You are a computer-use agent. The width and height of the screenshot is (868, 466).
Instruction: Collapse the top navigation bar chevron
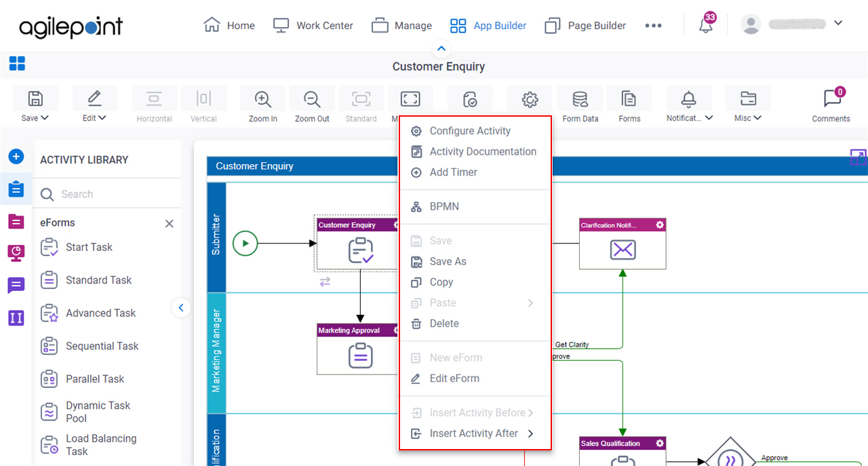click(441, 48)
